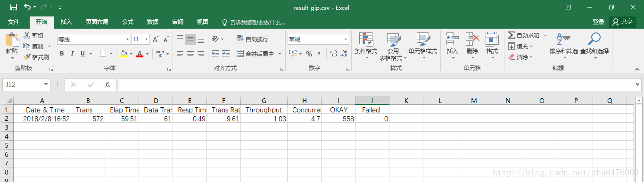Toggle underline formatting
The image size is (644, 182).
point(83,54)
